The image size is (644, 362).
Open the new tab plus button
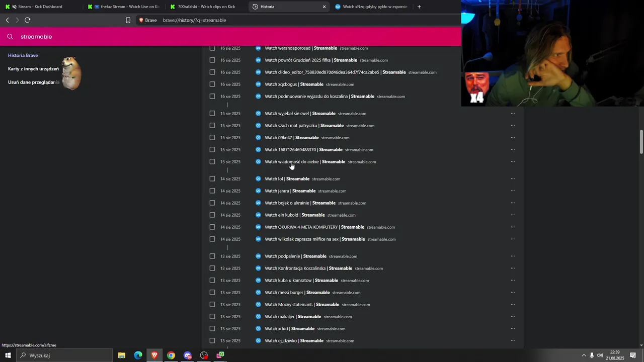[419, 7]
